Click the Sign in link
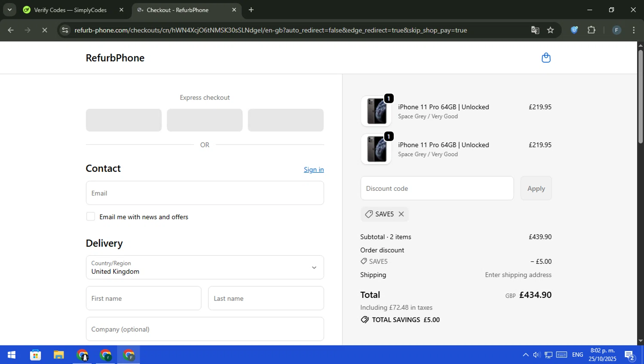Screen dimensions: 644x364 point(313,170)
